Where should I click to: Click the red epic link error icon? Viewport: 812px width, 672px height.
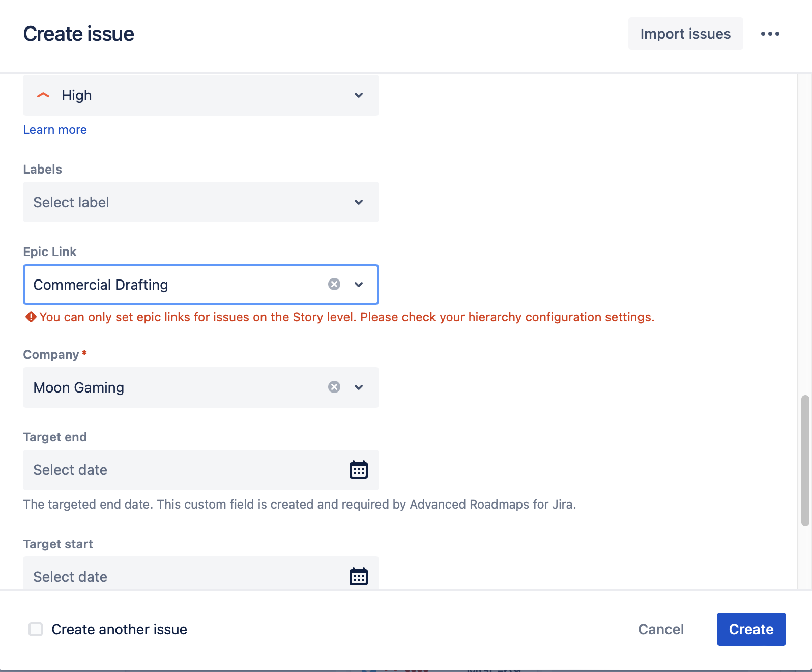click(x=31, y=317)
